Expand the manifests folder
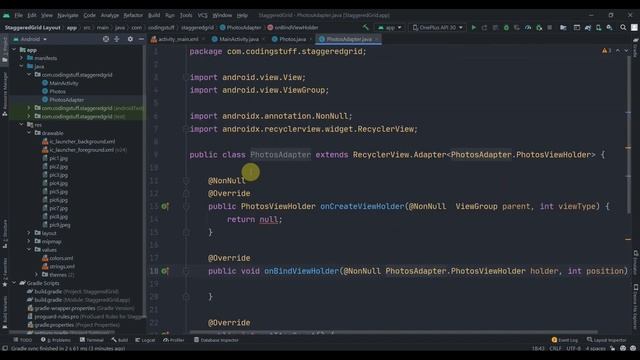The width and height of the screenshot is (640, 360). click(x=22, y=58)
